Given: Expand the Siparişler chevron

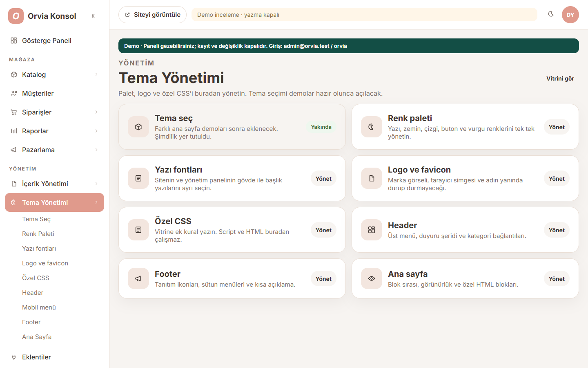Looking at the screenshot, I should tap(96, 112).
